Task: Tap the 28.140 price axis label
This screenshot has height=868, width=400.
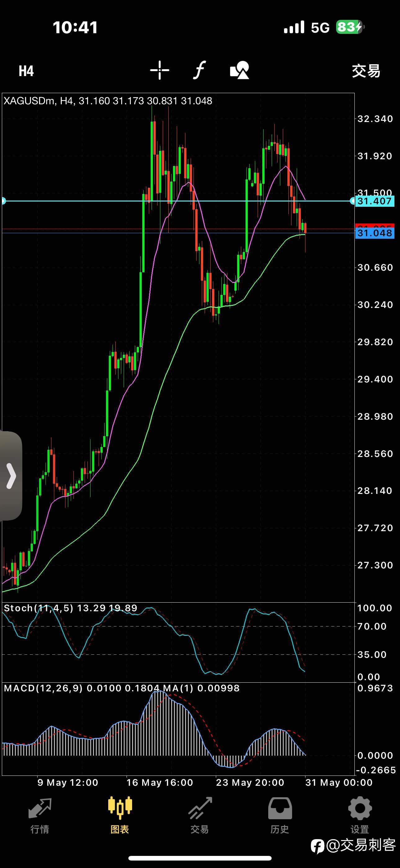Action: click(x=375, y=491)
